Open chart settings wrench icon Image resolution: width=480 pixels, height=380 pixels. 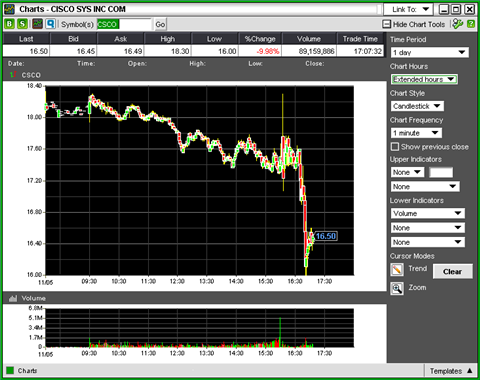coord(458,24)
